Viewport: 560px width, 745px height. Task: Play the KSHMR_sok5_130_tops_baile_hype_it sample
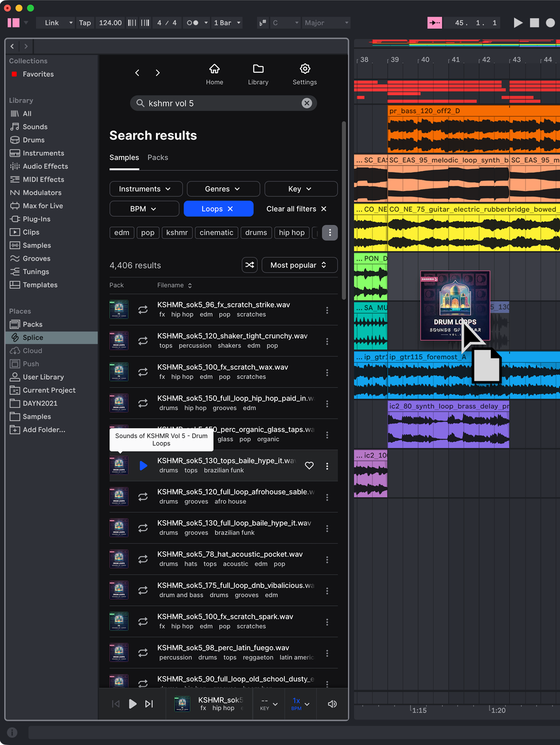143,466
